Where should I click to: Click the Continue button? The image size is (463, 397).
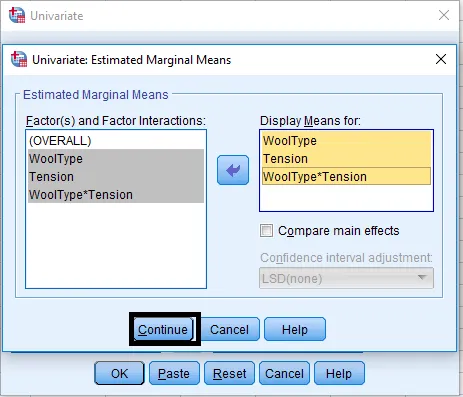[163, 329]
